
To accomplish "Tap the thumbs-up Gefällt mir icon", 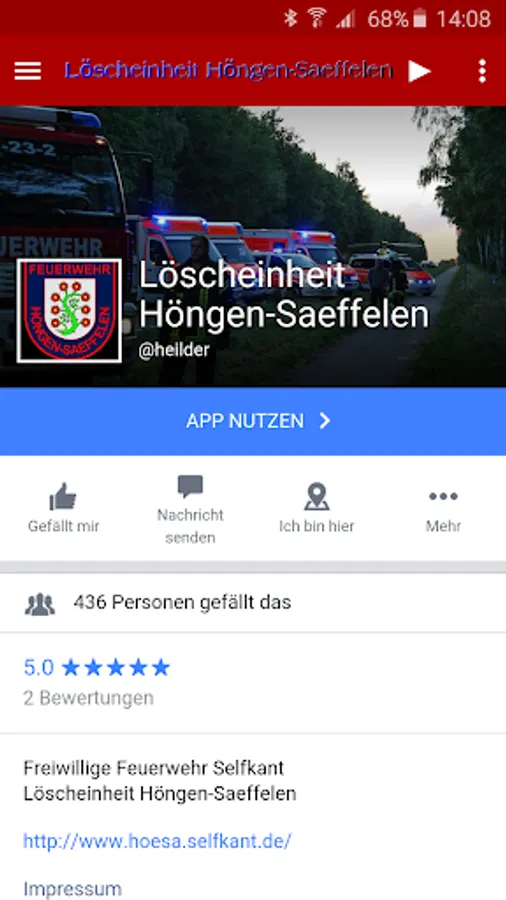I will pyautogui.click(x=63, y=496).
